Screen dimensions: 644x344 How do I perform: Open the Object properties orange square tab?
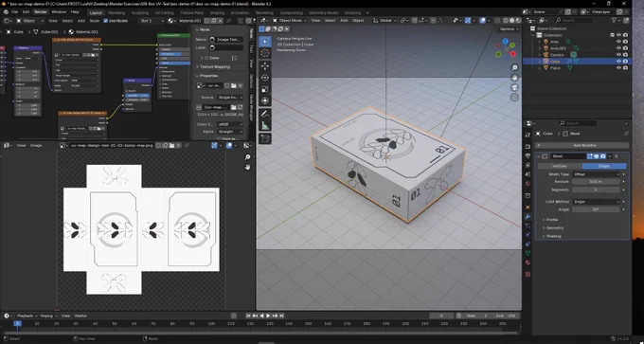528,207
